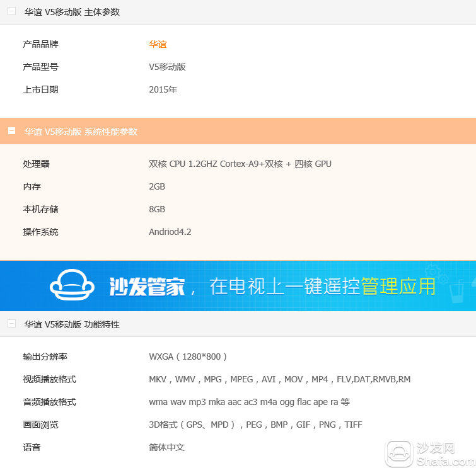Select the 视频播放格式 label
This screenshot has width=476, height=468.
tap(49, 379)
